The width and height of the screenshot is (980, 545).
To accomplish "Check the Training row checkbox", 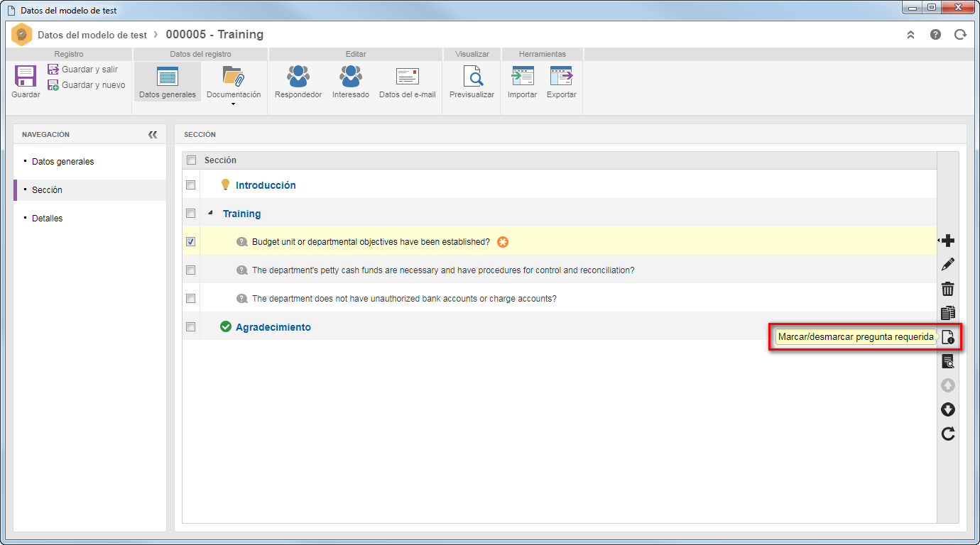I will tap(190, 213).
